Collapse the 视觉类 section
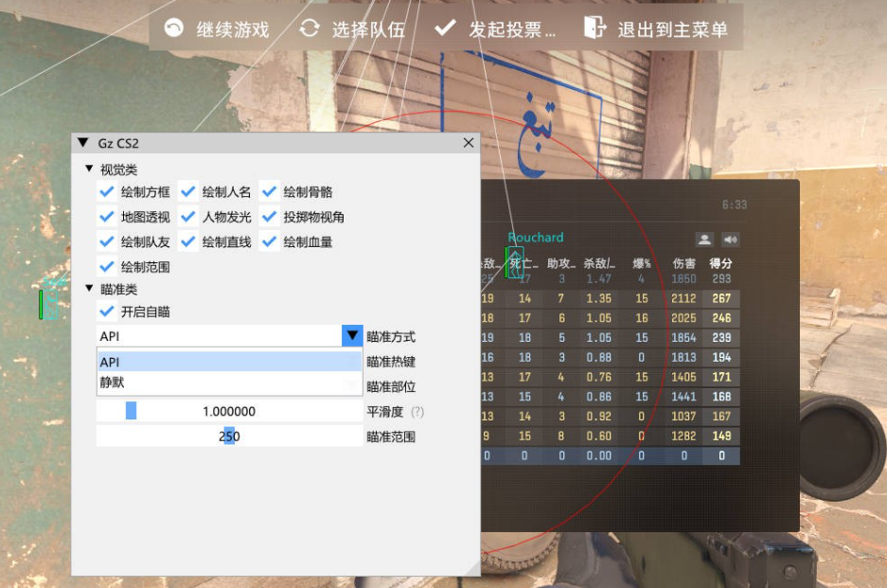This screenshot has height=588, width=887. pyautogui.click(x=89, y=169)
